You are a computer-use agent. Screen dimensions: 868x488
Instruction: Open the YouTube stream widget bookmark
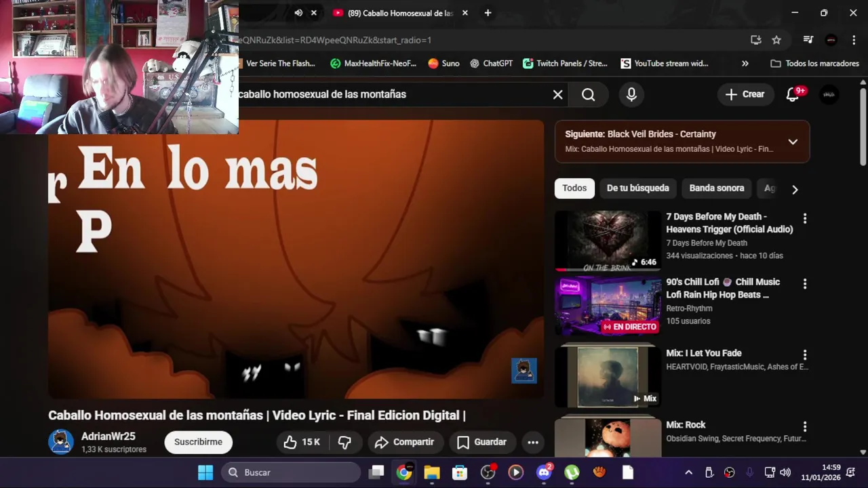664,63
